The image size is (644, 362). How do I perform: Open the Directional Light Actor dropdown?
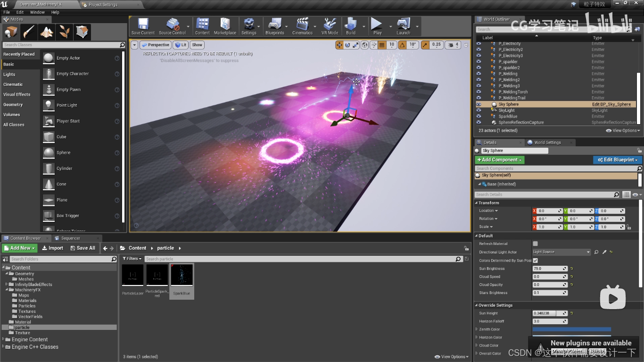click(561, 252)
